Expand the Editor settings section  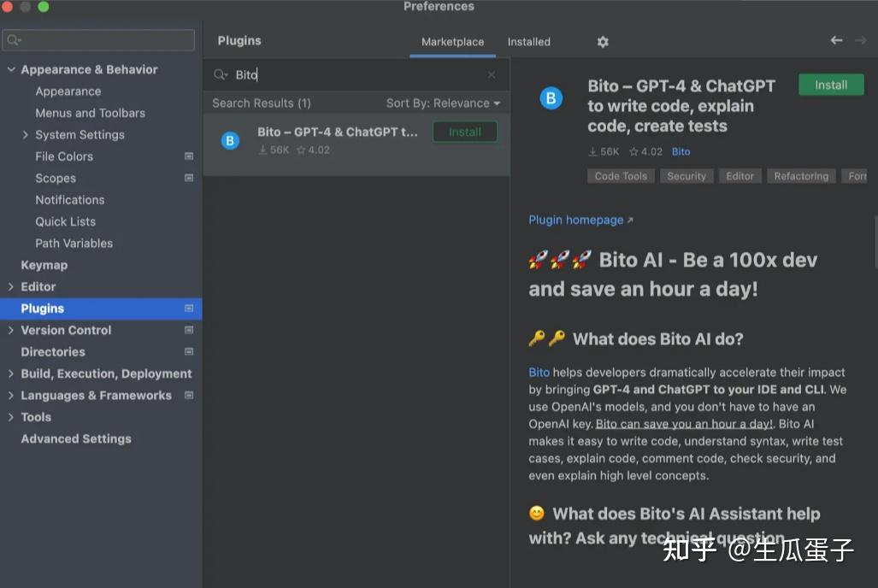pyautogui.click(x=11, y=286)
